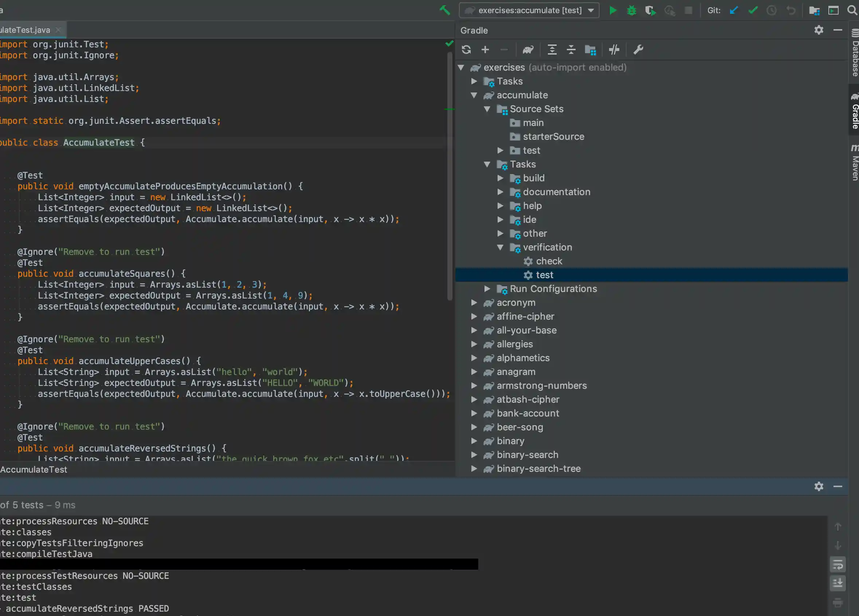This screenshot has width=859, height=616.
Task: Switch to AccumulateTest.java editor tab
Action: click(x=25, y=30)
